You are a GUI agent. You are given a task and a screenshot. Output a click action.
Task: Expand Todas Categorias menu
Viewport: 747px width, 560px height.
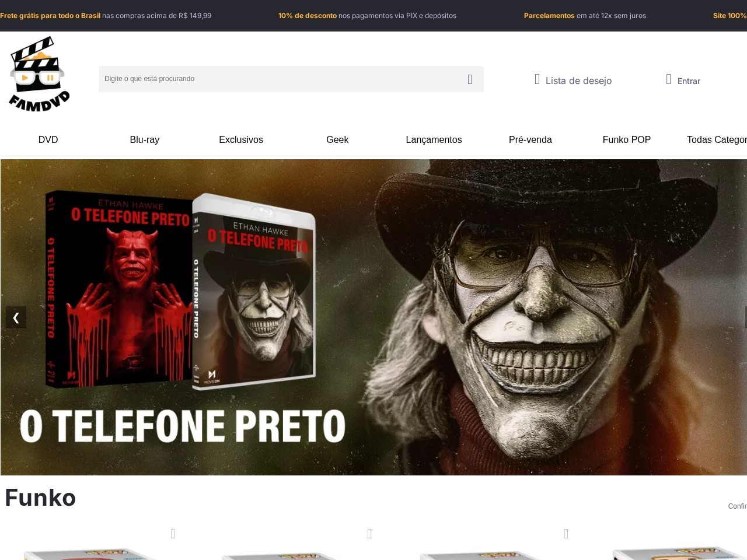[717, 139]
